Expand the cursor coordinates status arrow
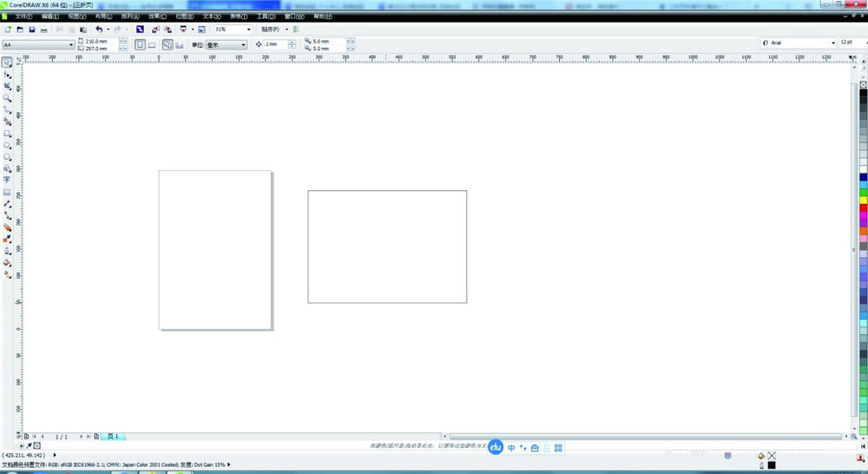The image size is (868, 474). tap(54, 455)
